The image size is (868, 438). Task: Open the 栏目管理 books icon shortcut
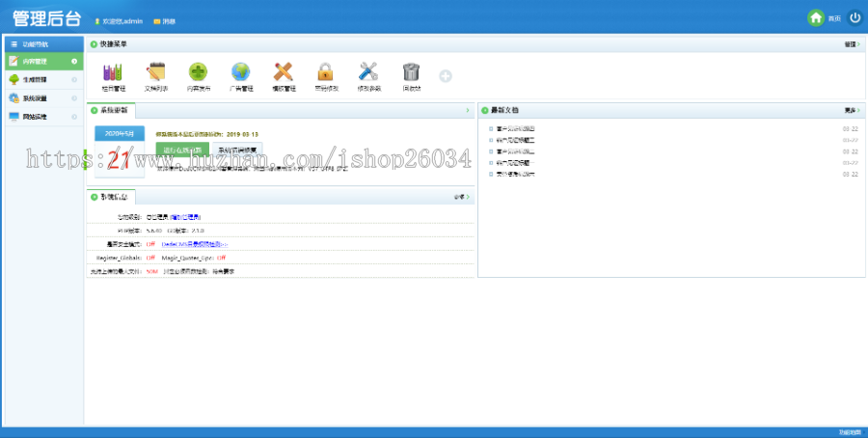click(x=114, y=72)
